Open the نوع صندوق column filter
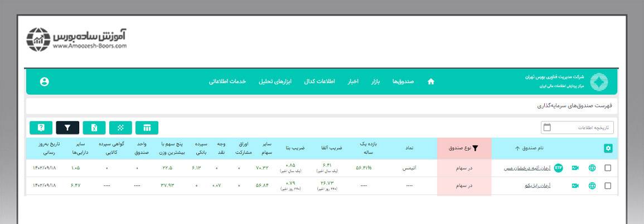 [464, 148]
